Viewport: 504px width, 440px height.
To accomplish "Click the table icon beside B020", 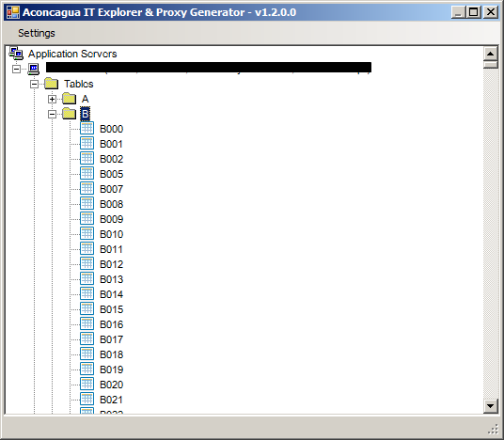I will click(87, 384).
